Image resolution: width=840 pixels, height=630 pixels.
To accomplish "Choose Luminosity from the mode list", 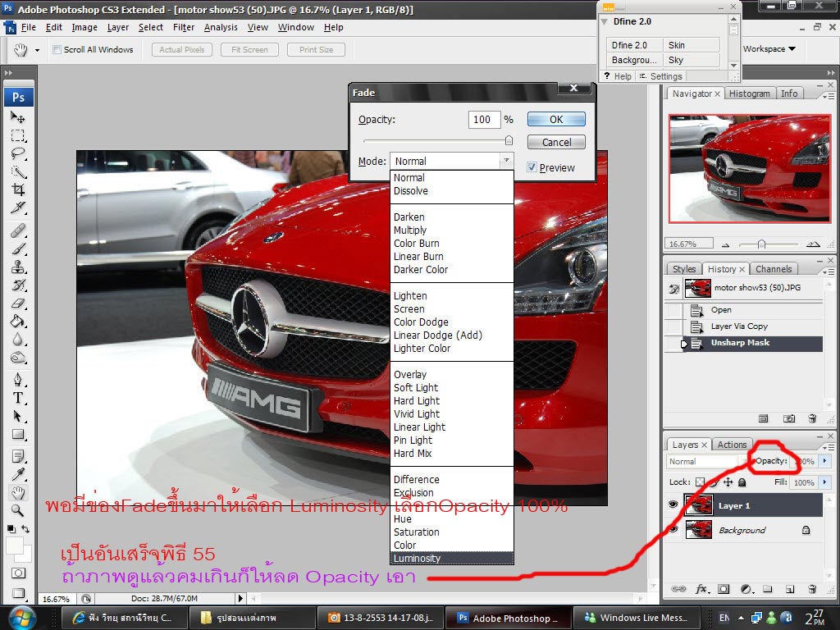I will pyautogui.click(x=452, y=558).
